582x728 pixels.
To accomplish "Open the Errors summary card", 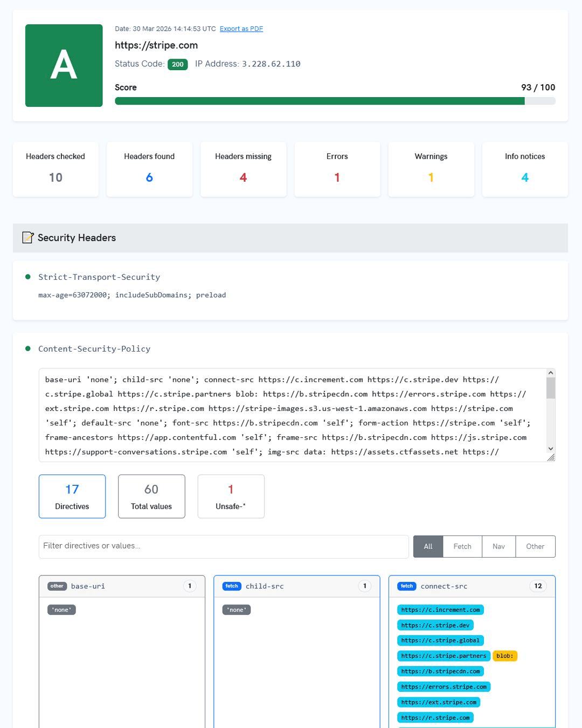I will 337,169.
